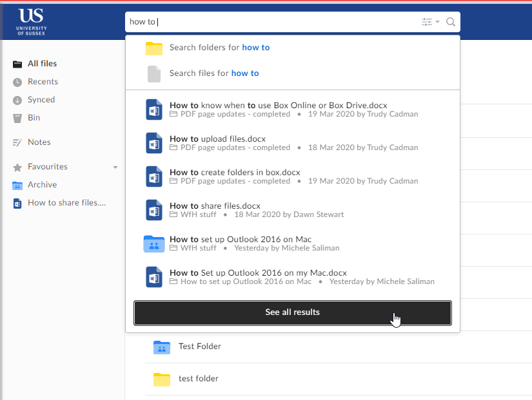Viewport: 532px width, 400px height.
Task: Open 'PDF page updates - completed' link under create folders result
Action: tap(235, 182)
